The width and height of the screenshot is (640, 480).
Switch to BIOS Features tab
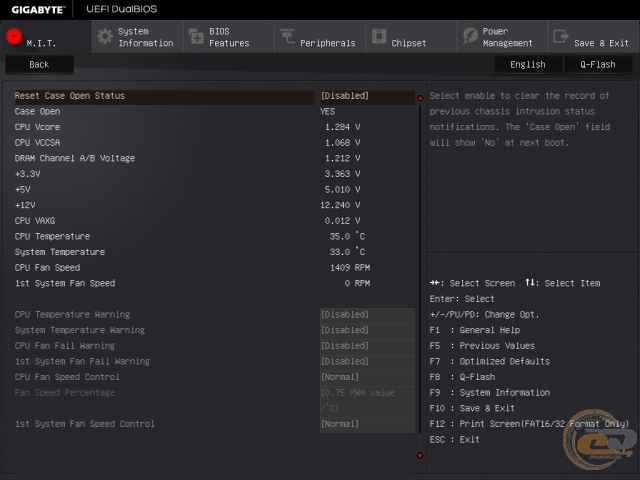[229, 37]
